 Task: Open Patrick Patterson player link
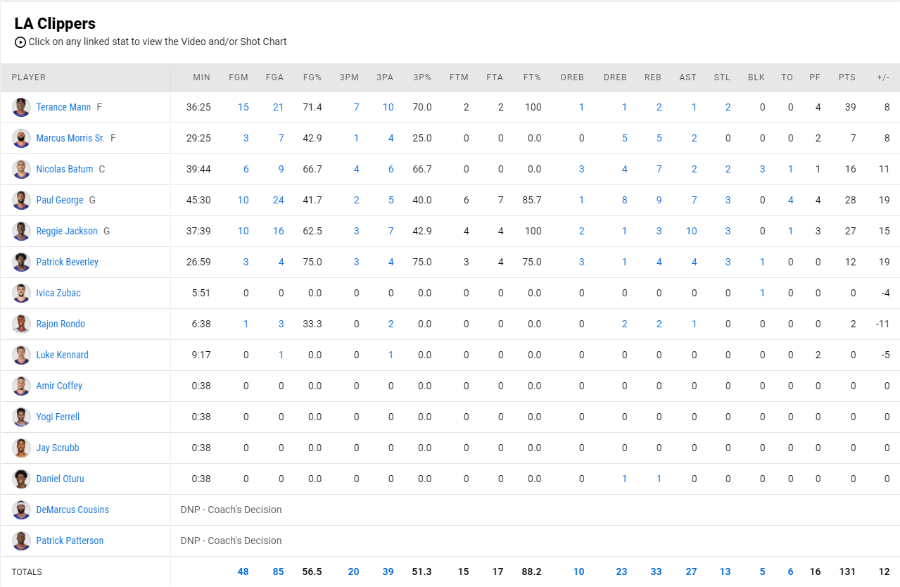(x=69, y=541)
